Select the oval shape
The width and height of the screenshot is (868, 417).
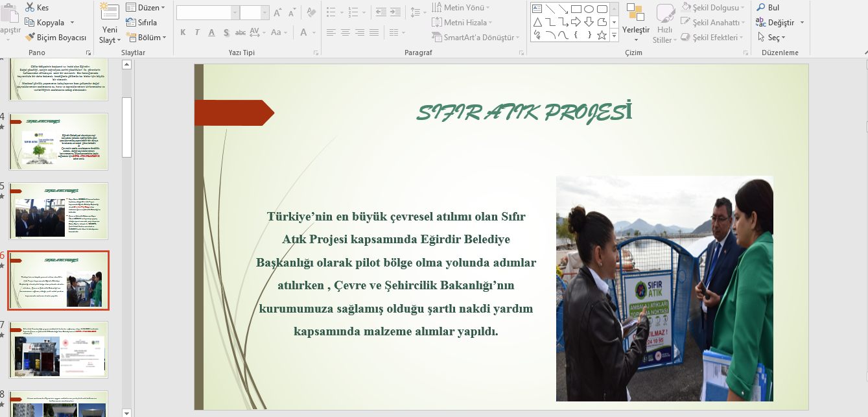coord(589,9)
